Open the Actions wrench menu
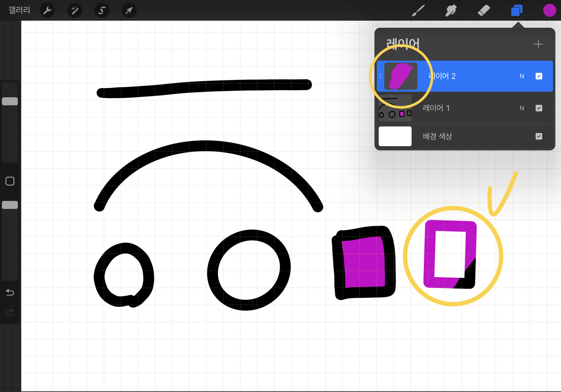The height and width of the screenshot is (392, 561). tap(47, 11)
